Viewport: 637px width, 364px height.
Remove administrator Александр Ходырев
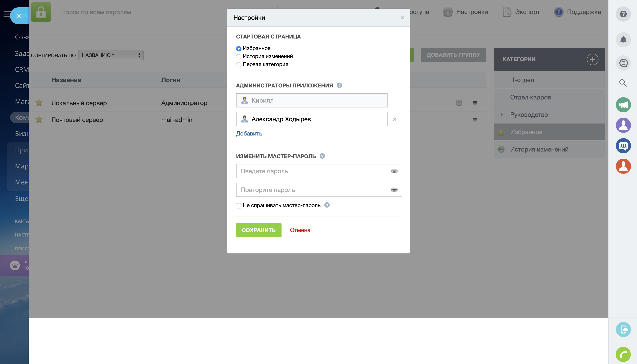pyautogui.click(x=394, y=119)
